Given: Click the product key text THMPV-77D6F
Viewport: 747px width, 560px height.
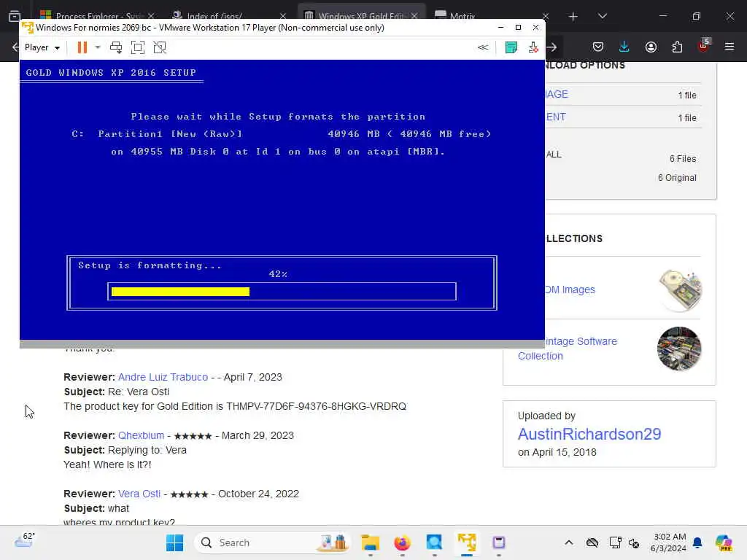Looking at the screenshot, I should [317, 406].
